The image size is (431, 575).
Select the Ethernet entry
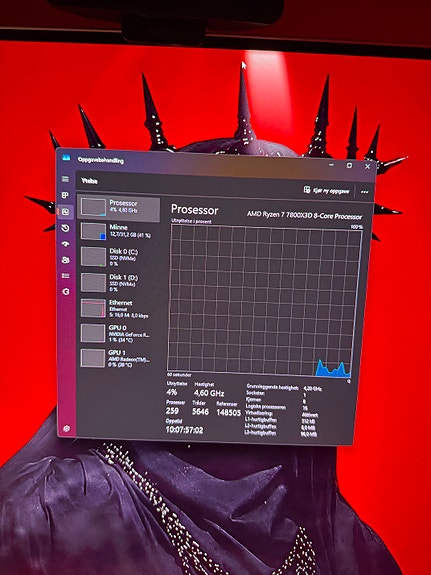[119, 308]
